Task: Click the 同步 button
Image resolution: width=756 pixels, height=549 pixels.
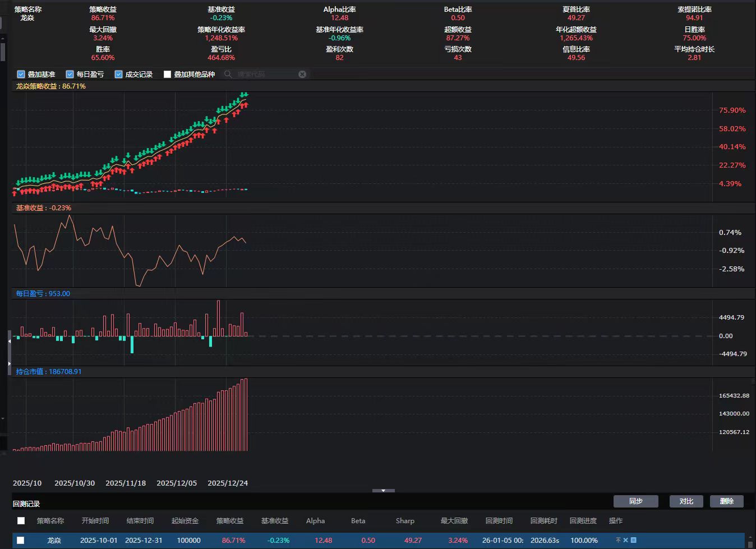Action: click(635, 501)
